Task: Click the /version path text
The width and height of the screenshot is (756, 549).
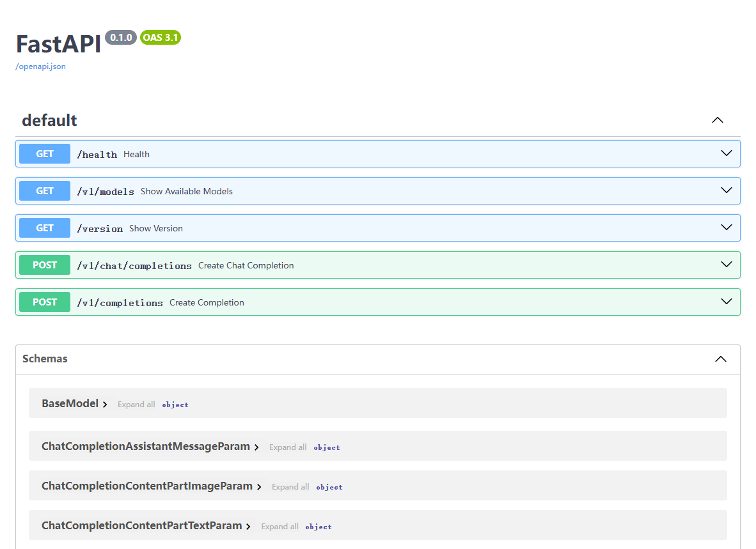Action: point(100,229)
